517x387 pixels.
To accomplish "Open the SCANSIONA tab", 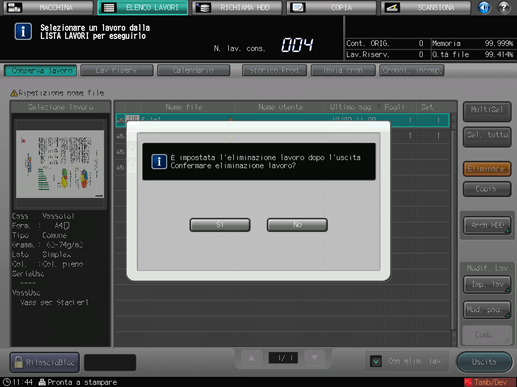I will tap(426, 8).
